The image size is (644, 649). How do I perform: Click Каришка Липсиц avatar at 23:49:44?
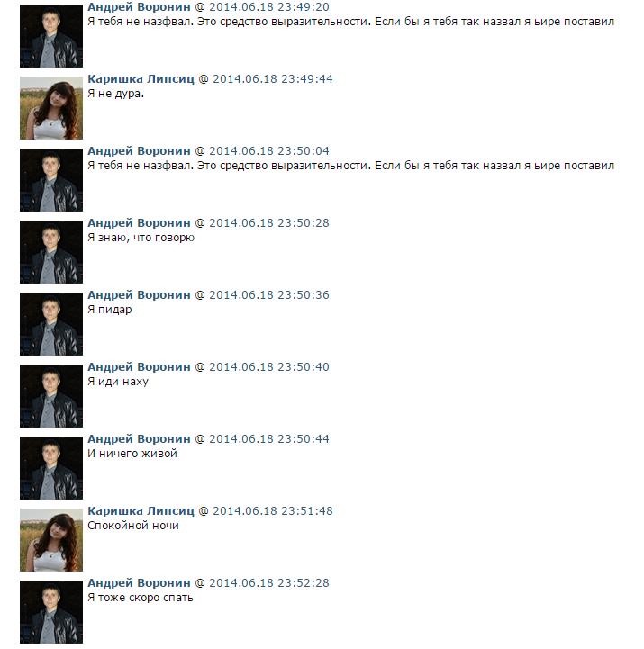[51, 108]
